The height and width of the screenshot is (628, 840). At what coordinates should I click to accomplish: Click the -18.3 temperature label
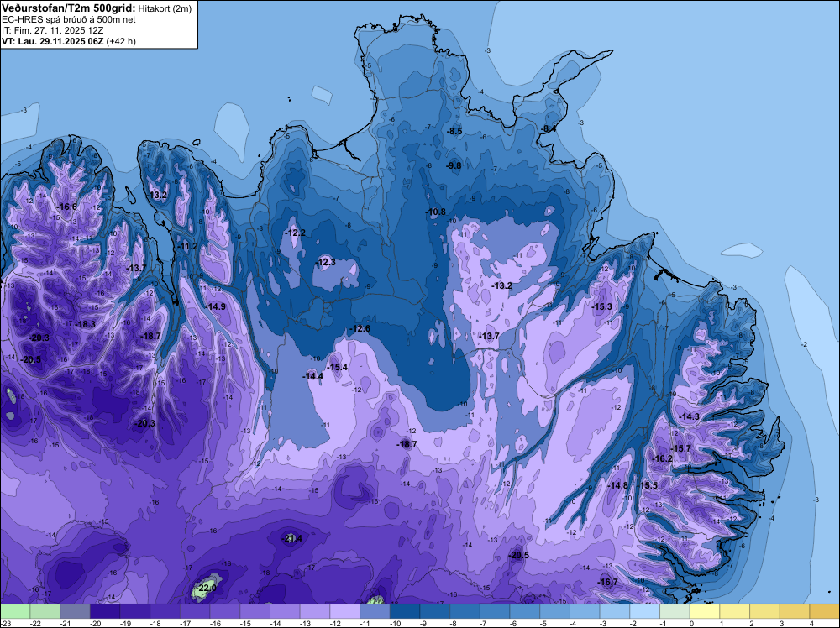pyautogui.click(x=85, y=324)
